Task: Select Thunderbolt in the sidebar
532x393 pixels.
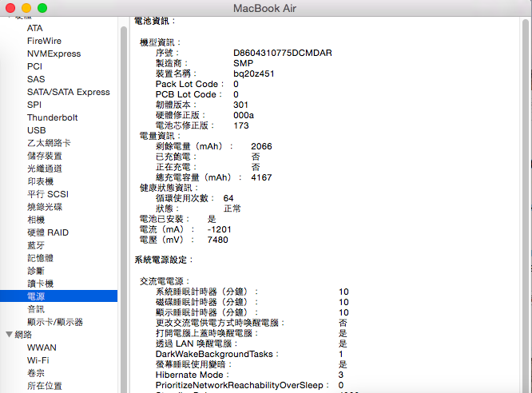Action: click(x=52, y=117)
